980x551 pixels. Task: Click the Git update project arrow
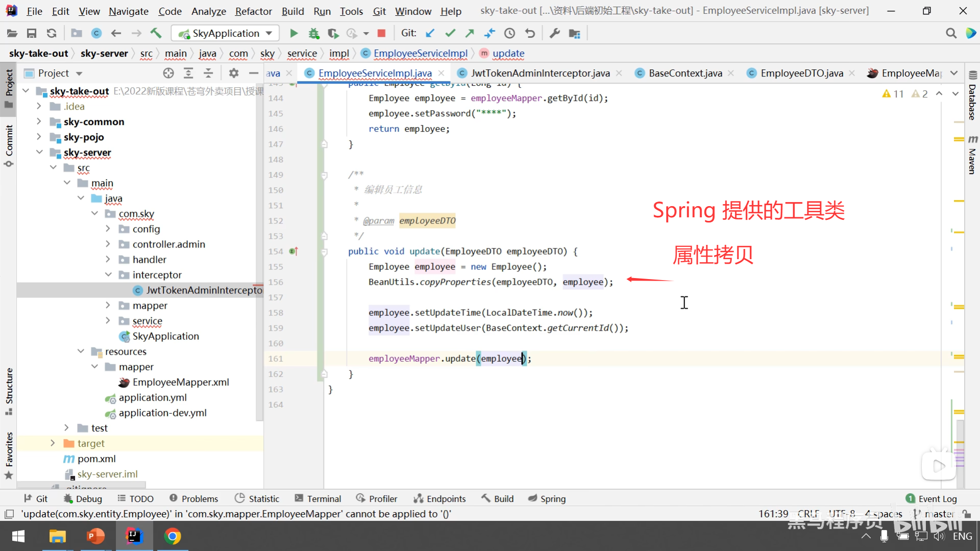click(430, 33)
